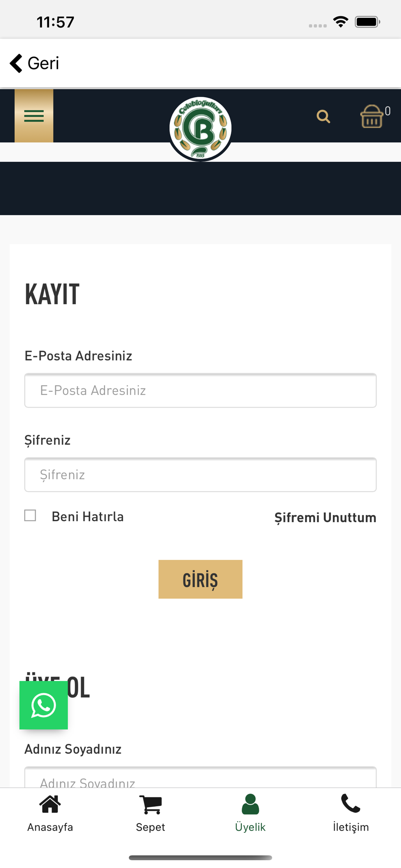The image size is (401, 868).
Task: Tap the Sepet cart icon
Action: pos(151,805)
